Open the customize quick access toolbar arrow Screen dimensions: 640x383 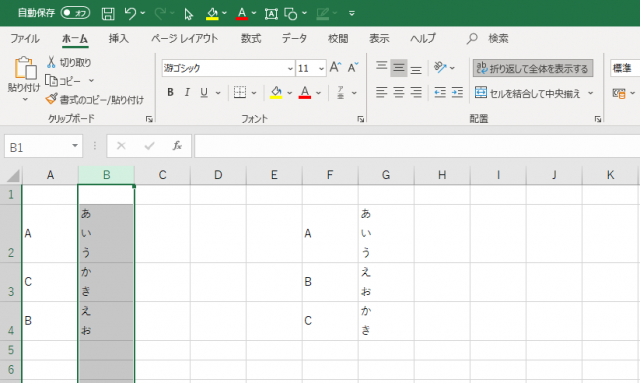pyautogui.click(x=352, y=13)
